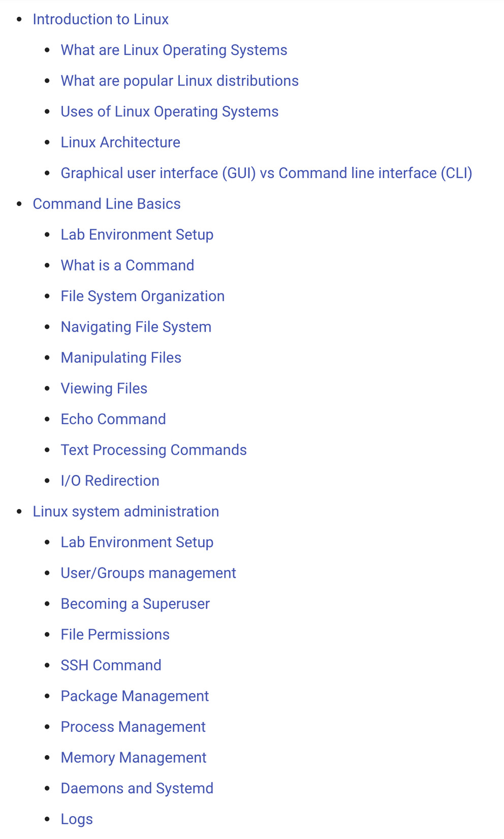The height and width of the screenshot is (839, 504).
Task: Open the Linux system administration section
Action: point(125,512)
